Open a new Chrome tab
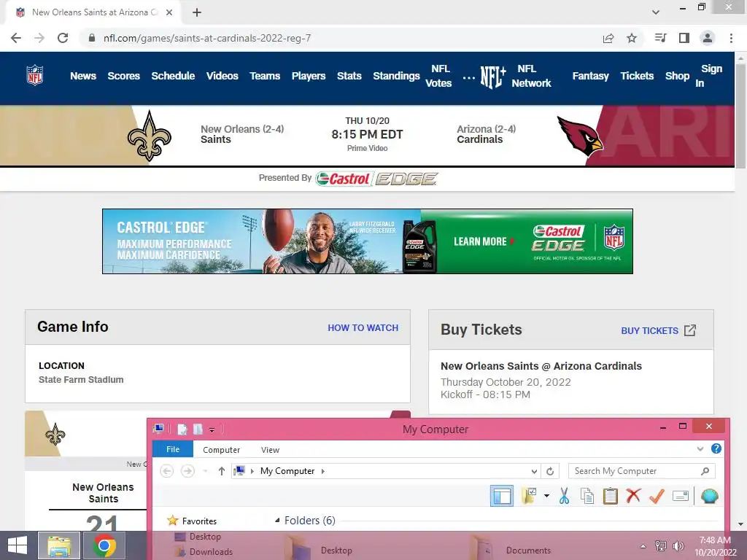Viewport: 747px width, 560px height. [x=197, y=12]
